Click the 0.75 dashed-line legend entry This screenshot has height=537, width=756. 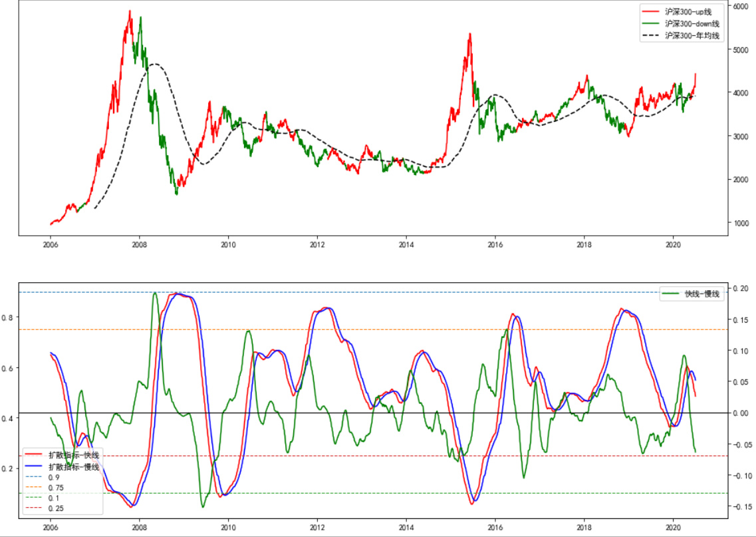56,488
